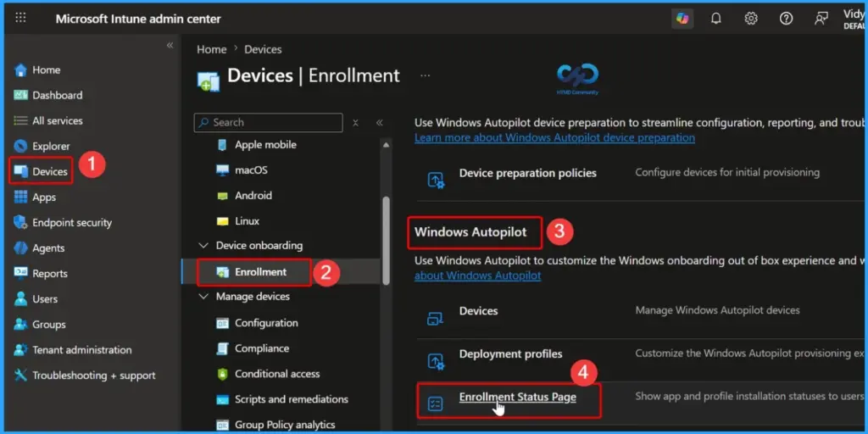Click the Endpoint security shield icon
868x434 pixels.
tap(20, 223)
